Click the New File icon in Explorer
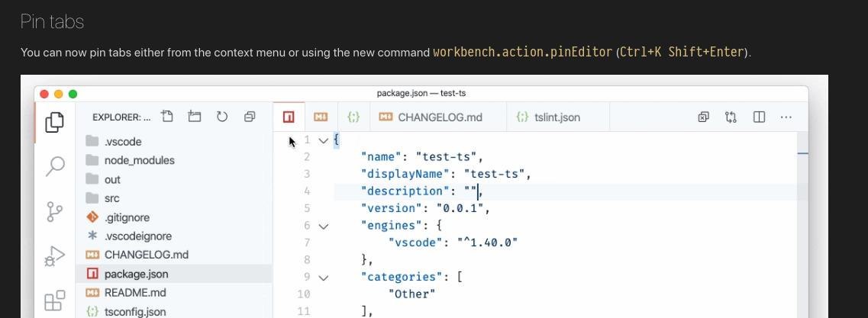 [x=166, y=117]
